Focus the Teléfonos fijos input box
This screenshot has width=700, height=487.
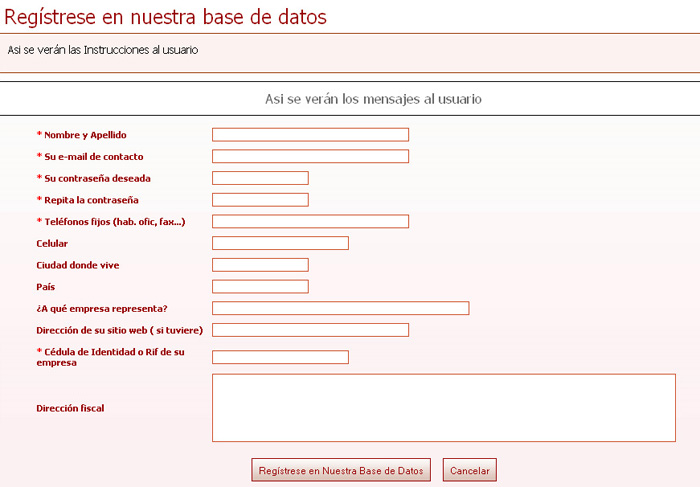pos(310,221)
